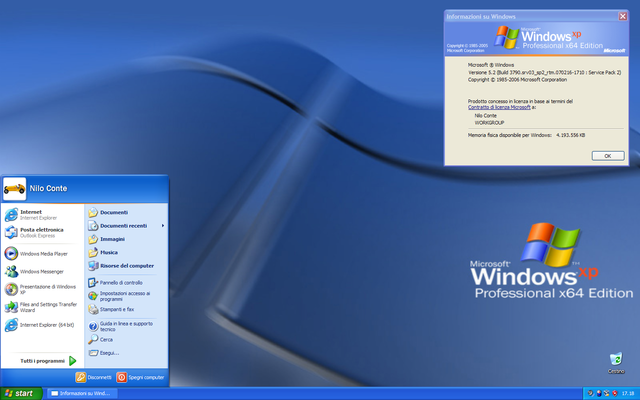Click OK in Informazioni su Windows dialog

click(x=608, y=156)
